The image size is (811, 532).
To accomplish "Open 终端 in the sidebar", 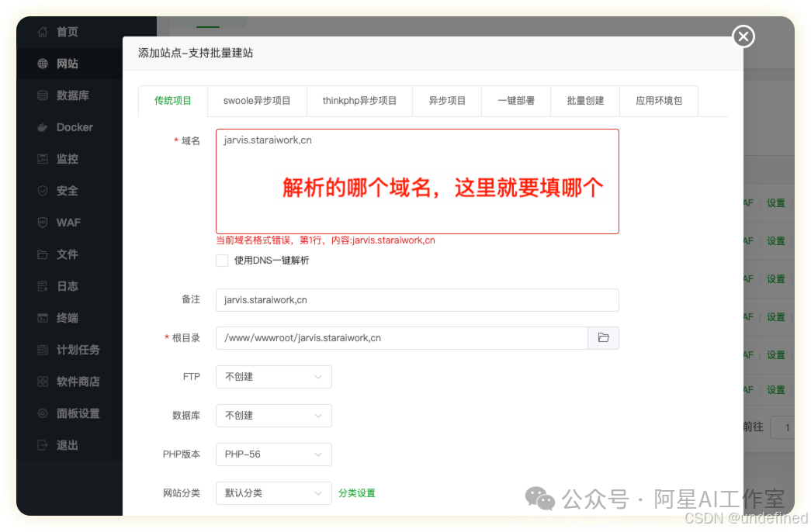I will [x=69, y=318].
